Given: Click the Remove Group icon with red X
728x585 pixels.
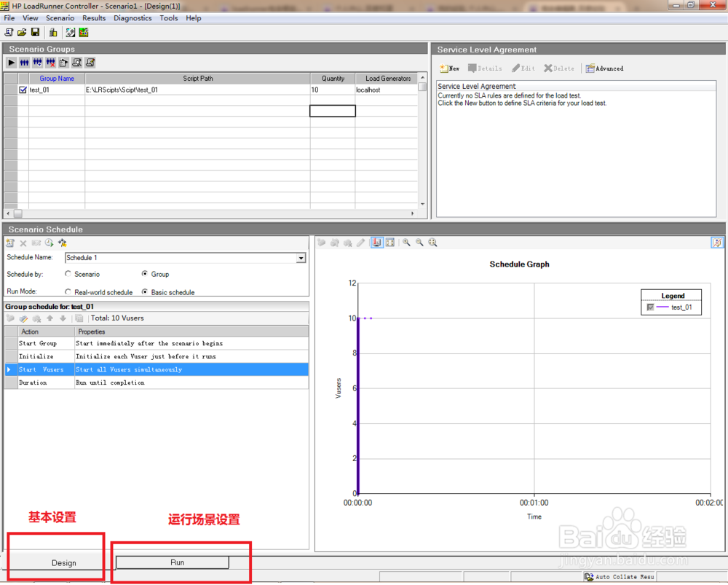Looking at the screenshot, I should [x=51, y=62].
